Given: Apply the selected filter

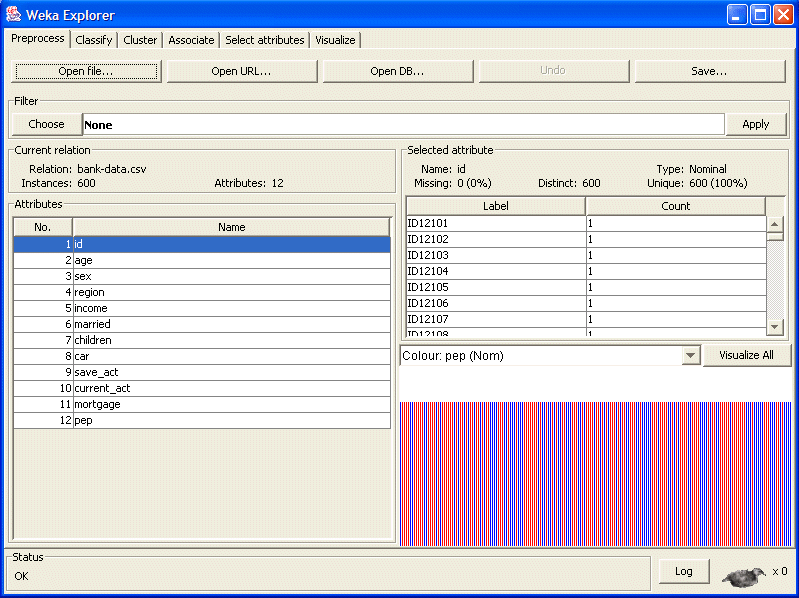Looking at the screenshot, I should click(755, 124).
